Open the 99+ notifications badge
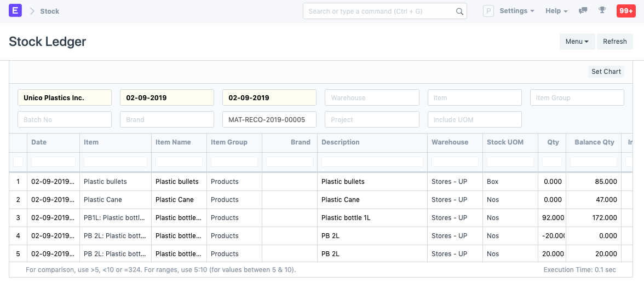The image size is (644, 283). [625, 11]
